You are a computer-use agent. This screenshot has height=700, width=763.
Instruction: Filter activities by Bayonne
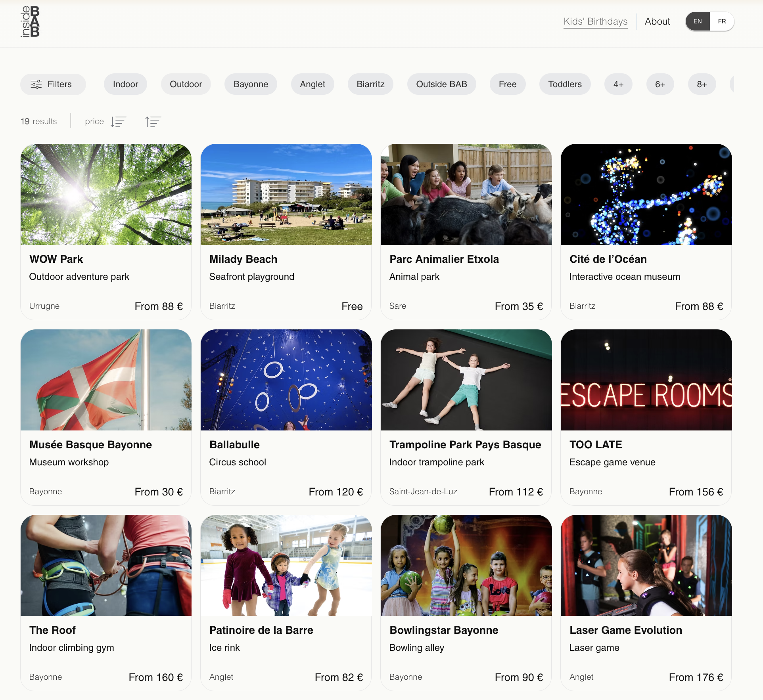251,84
